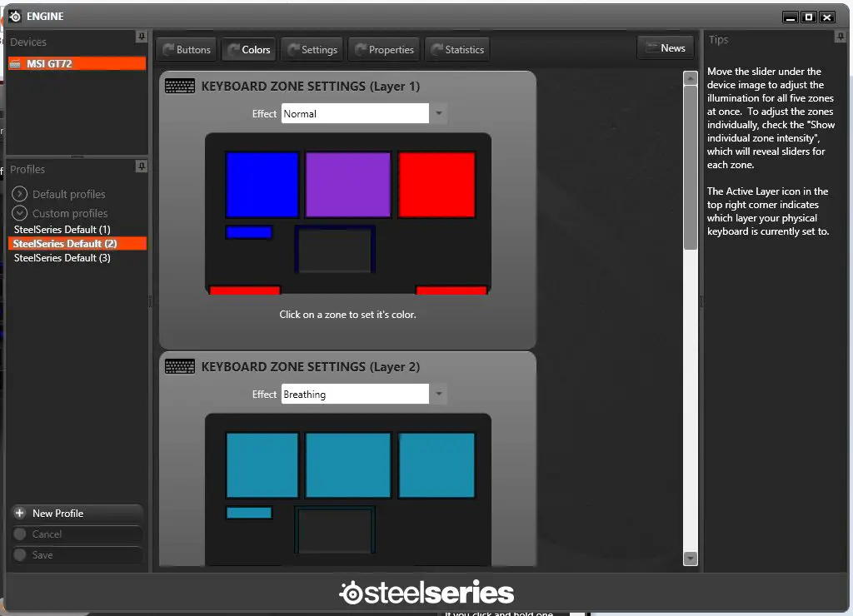Open Layer 1 Effect dropdown arrow
853x616 pixels.
point(438,114)
